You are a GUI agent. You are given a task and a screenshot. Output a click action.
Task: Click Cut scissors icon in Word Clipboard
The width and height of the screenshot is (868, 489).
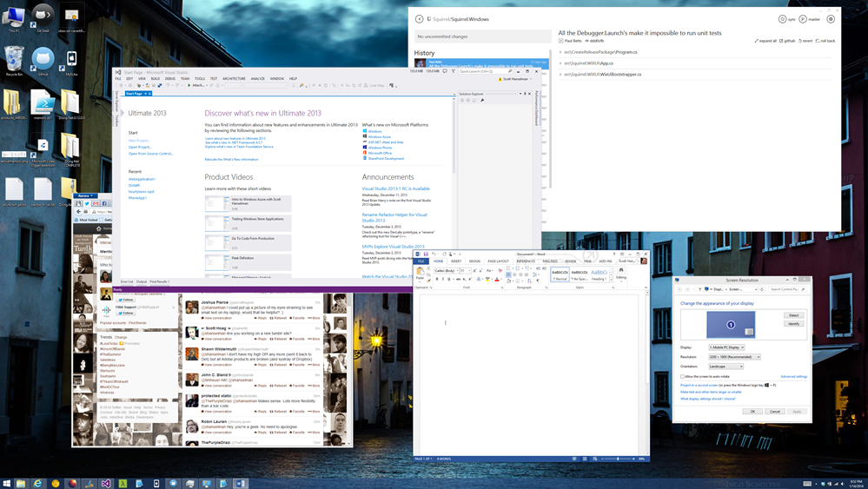pos(428,268)
